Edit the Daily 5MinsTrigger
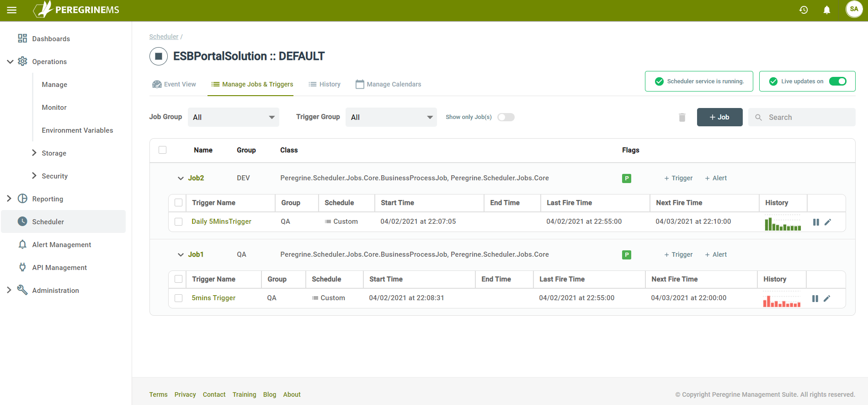This screenshot has height=405, width=868. 828,222
